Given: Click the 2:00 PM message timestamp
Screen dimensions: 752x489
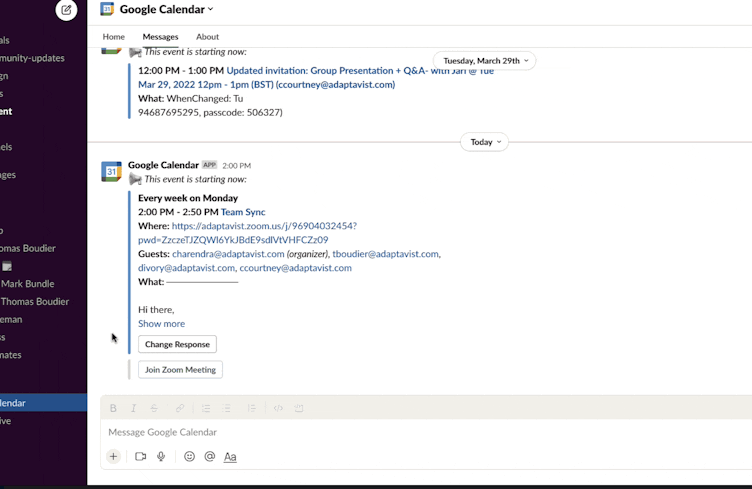Looking at the screenshot, I should [236, 165].
